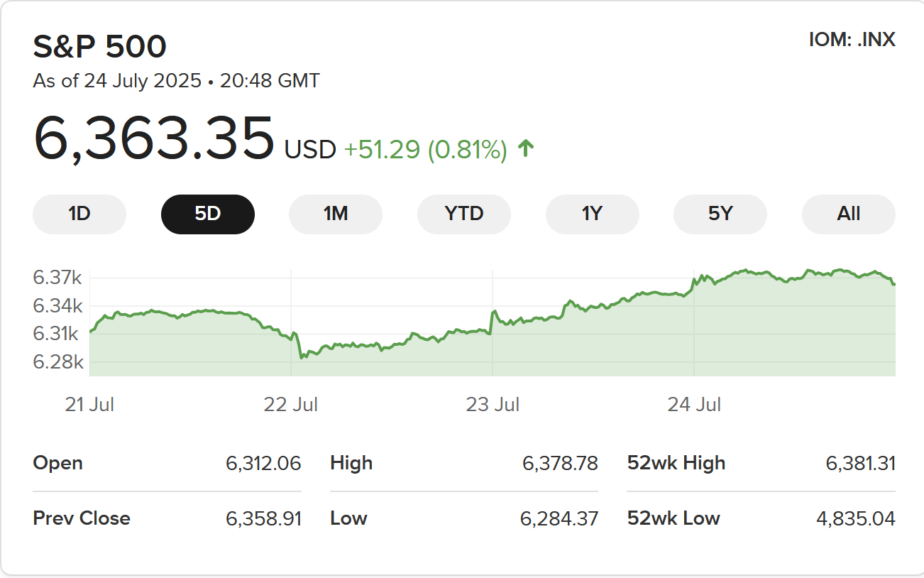
Task: Click the S&P 500 title
Action: click(100, 47)
